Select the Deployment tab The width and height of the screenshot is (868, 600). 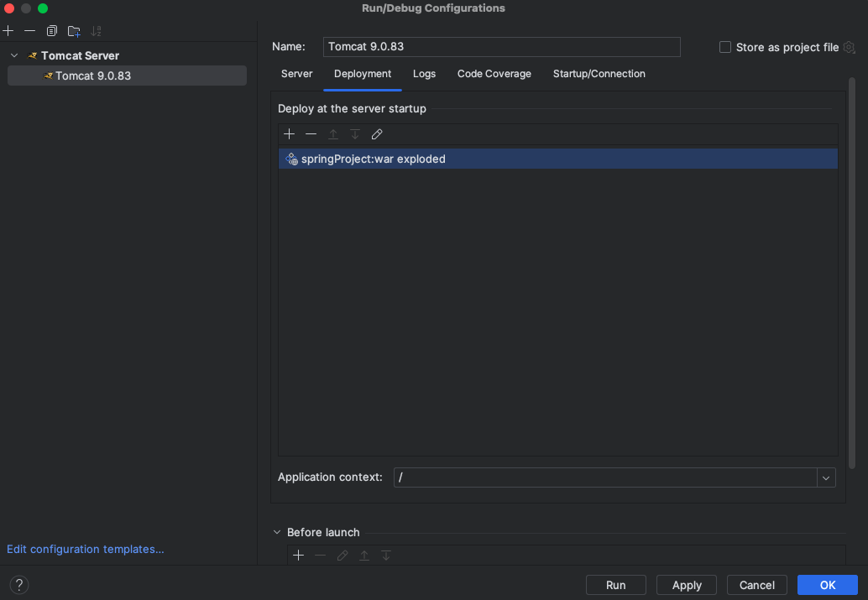(x=363, y=74)
